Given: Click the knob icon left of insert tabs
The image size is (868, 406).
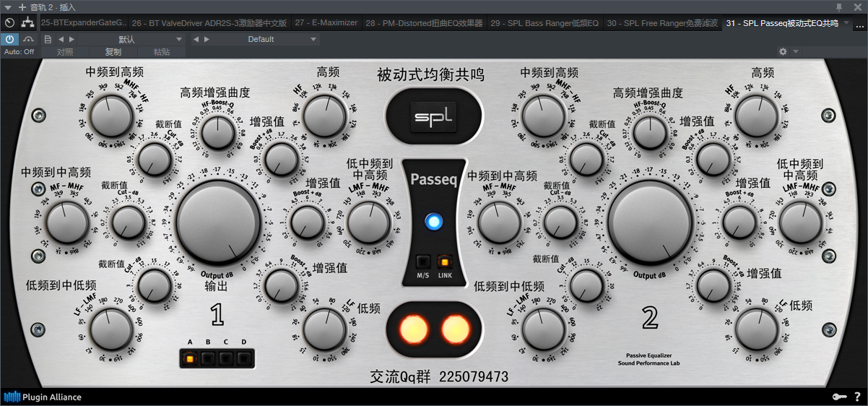Looking at the screenshot, I should 9,23.
